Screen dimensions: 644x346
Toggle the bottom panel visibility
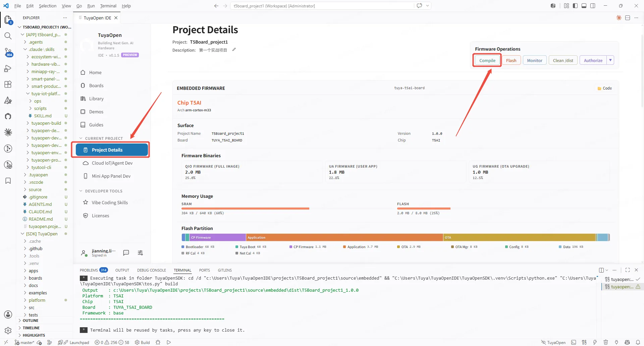584,6
